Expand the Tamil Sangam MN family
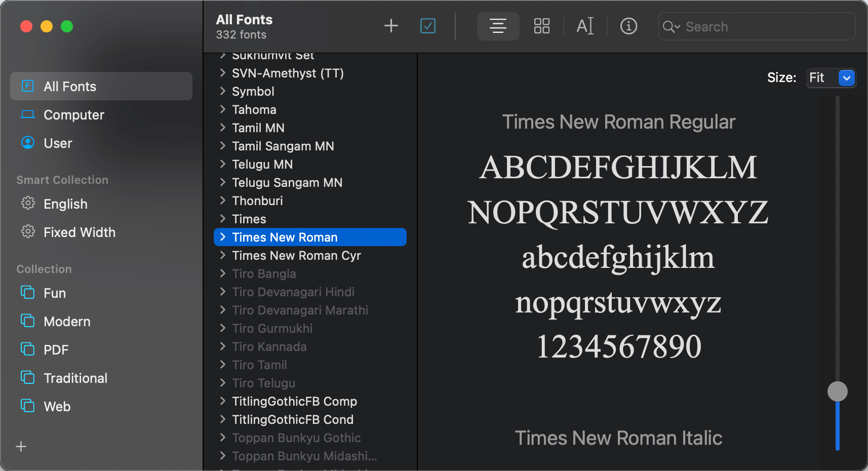The height and width of the screenshot is (471, 868). tap(223, 146)
